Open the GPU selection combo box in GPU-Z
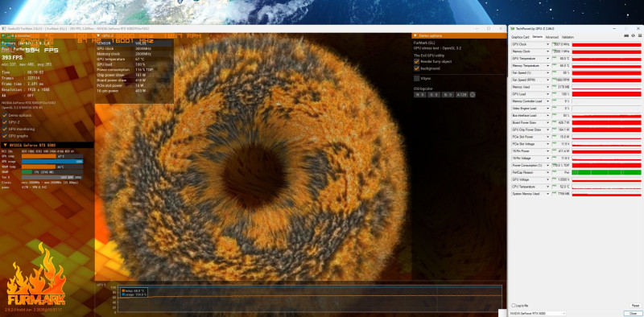This screenshot has height=317, width=644. click(537, 313)
